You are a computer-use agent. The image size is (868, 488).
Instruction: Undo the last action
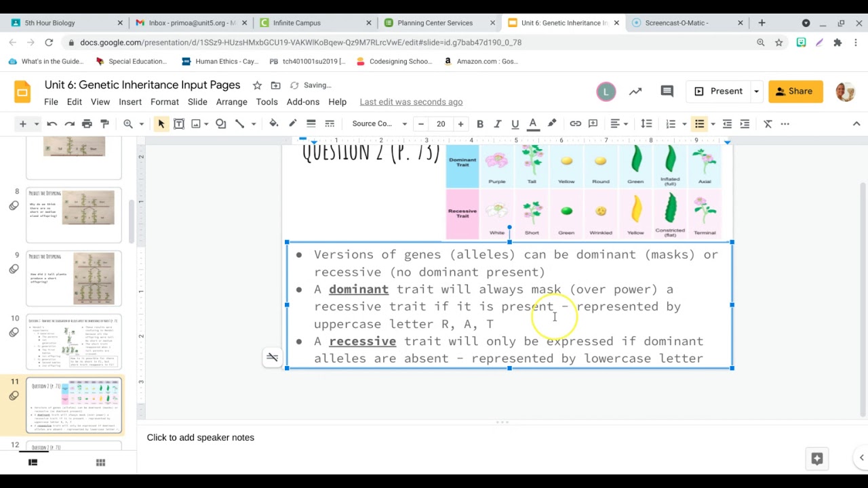(x=52, y=124)
